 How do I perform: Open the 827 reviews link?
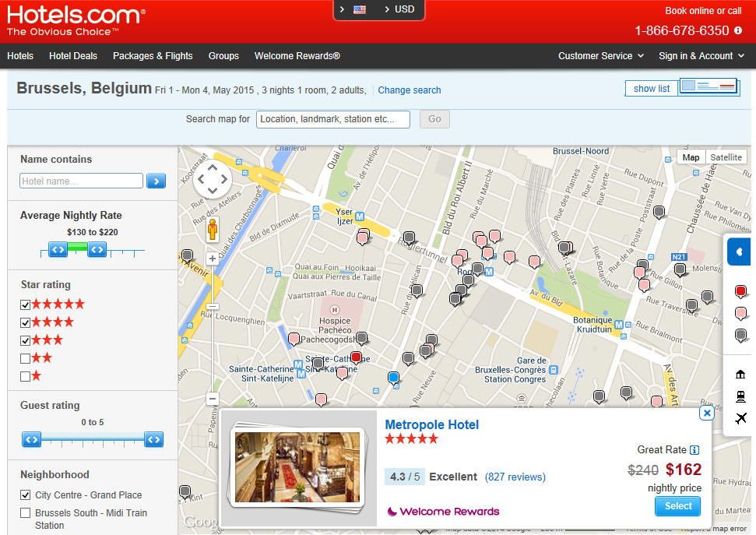515,477
